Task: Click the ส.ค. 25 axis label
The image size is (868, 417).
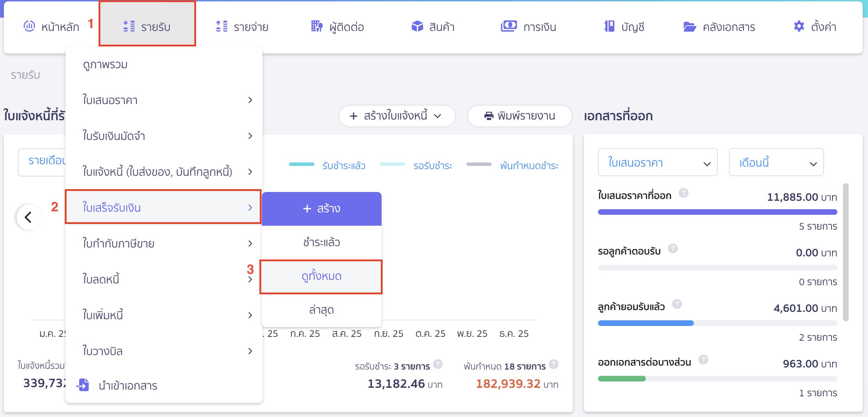Action: coord(347,333)
